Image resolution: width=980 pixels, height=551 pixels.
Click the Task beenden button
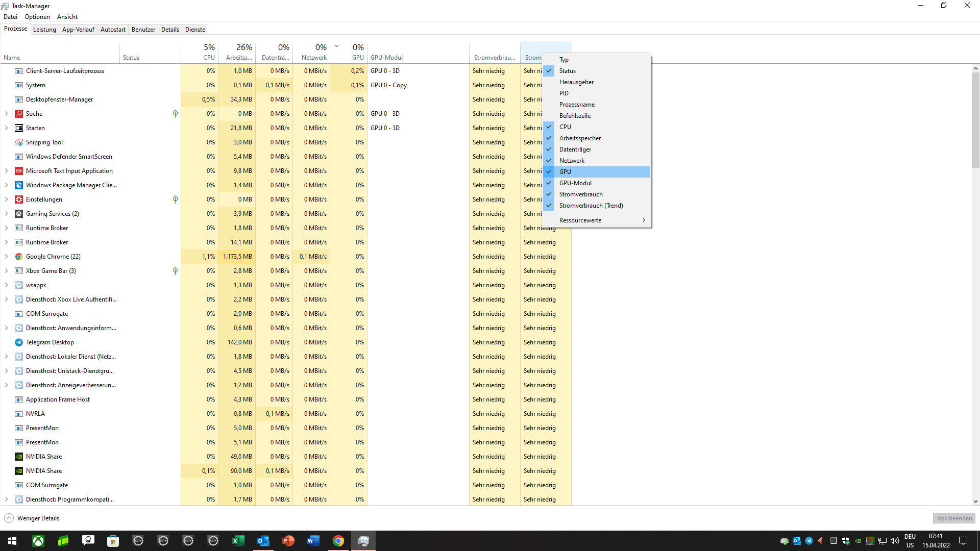[953, 518]
